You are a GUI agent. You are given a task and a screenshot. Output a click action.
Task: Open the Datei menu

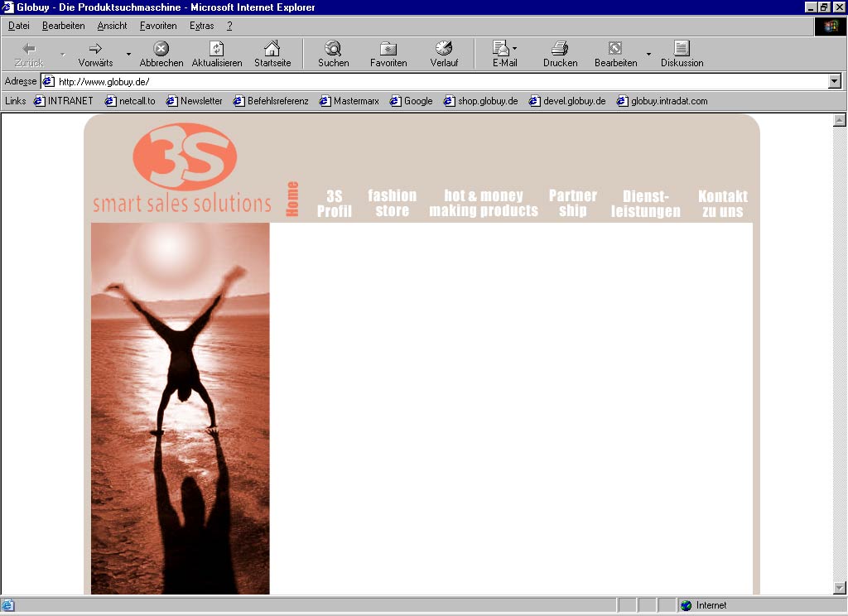click(x=19, y=26)
